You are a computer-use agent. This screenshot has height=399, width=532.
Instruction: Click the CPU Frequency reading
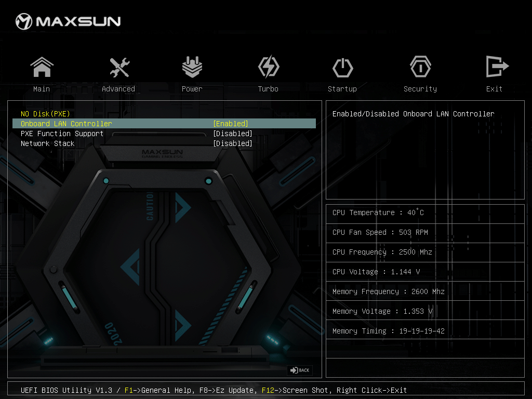[382, 252]
